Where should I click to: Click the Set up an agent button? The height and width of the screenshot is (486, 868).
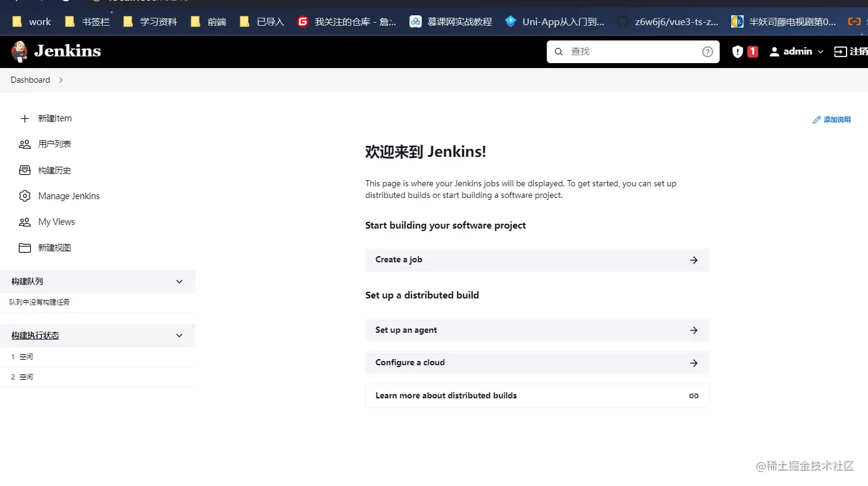(537, 330)
